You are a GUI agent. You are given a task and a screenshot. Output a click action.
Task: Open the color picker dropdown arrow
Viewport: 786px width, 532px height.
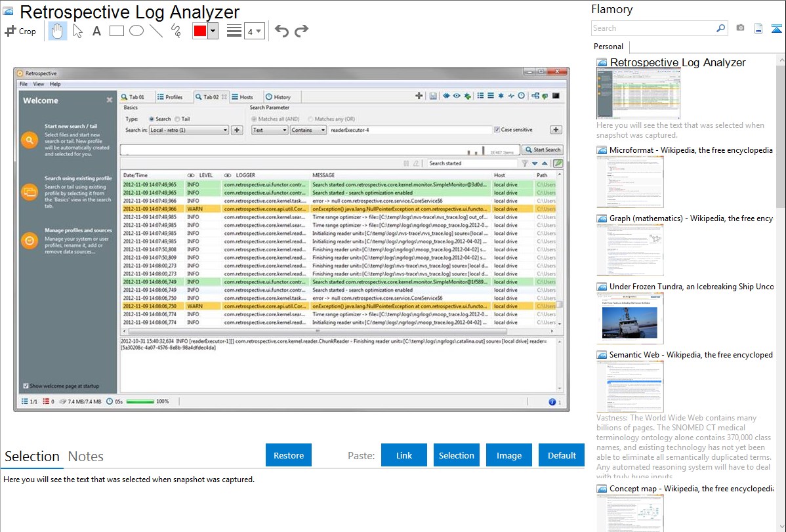pyautogui.click(x=213, y=31)
